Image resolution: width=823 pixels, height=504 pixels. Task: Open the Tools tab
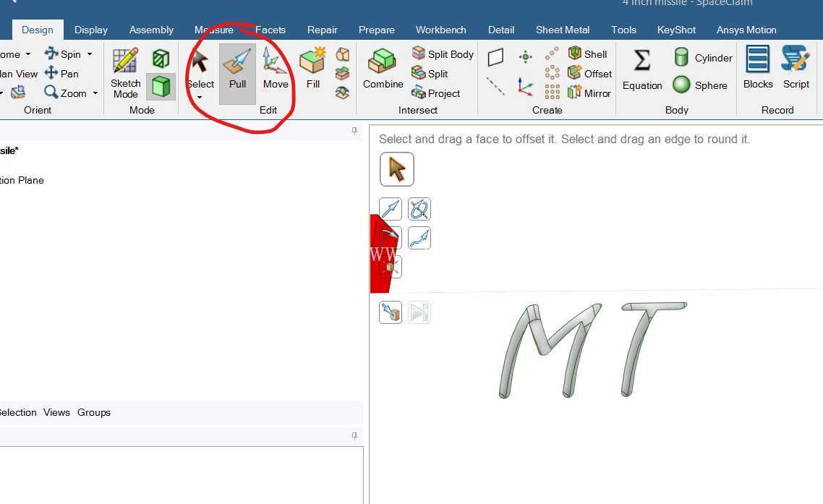tap(623, 30)
